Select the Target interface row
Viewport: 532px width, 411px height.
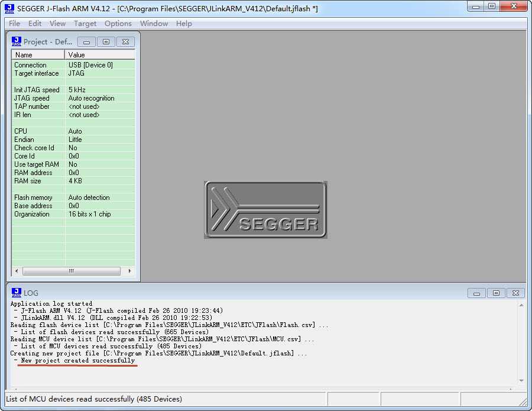(73, 73)
